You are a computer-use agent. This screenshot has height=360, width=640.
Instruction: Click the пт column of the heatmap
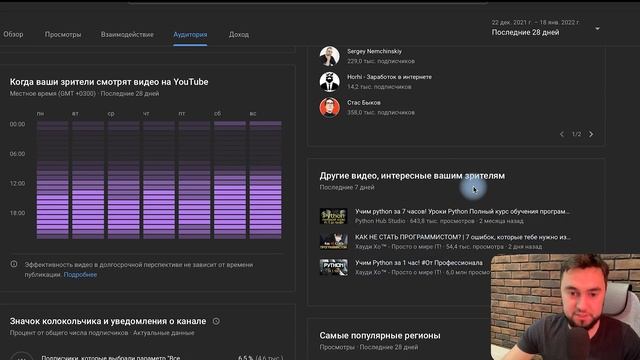tap(194, 180)
